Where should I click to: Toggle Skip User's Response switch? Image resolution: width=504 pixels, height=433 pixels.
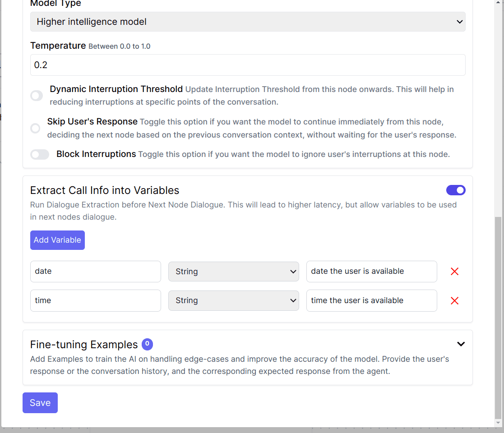[35, 128]
